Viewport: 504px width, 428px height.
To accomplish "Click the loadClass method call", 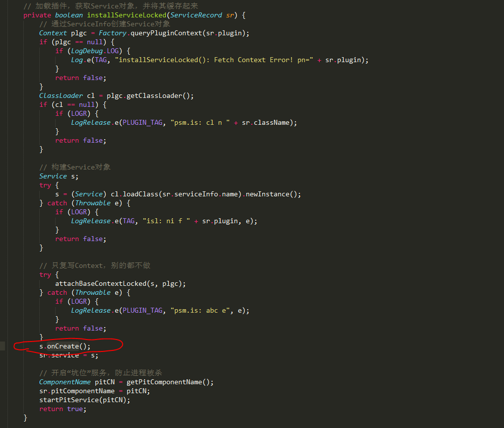I will pos(141,194).
